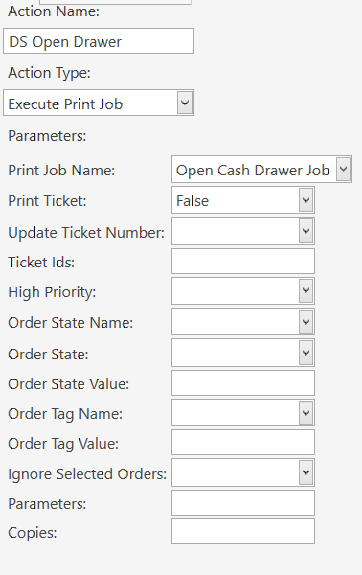Expand the Order Tag Name dropdown
362x575 pixels.
(x=306, y=413)
